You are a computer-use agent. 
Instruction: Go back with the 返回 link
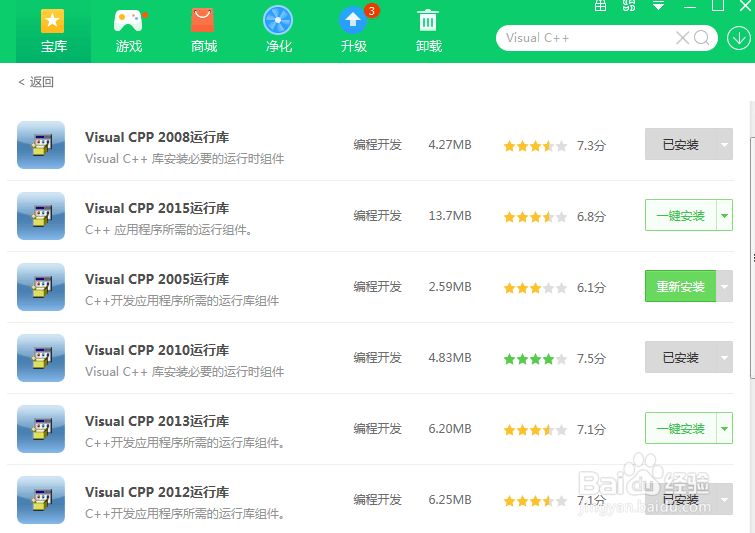click(x=36, y=82)
